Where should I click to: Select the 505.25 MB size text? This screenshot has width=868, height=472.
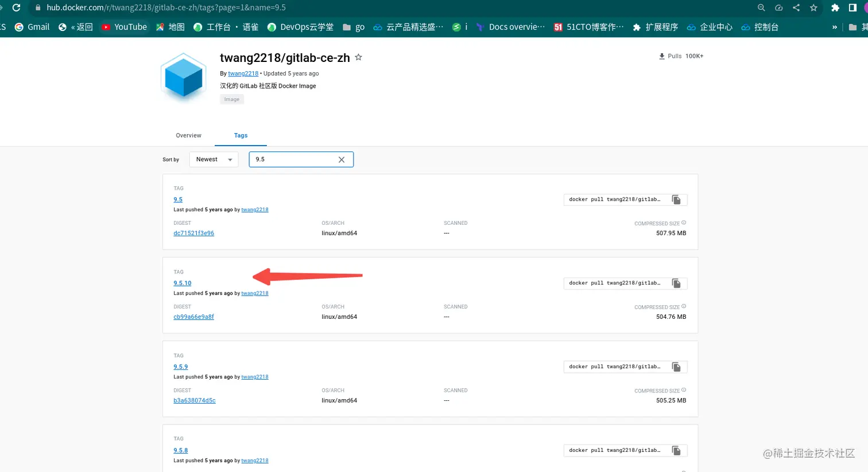point(671,401)
